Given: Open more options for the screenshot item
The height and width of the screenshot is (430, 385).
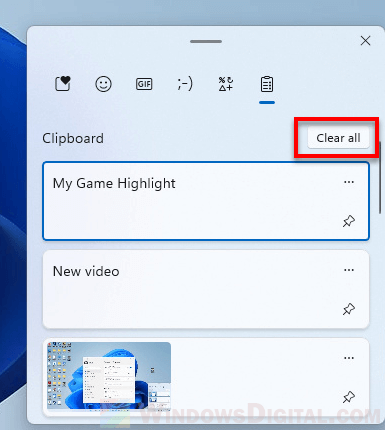Looking at the screenshot, I should click(x=349, y=358).
